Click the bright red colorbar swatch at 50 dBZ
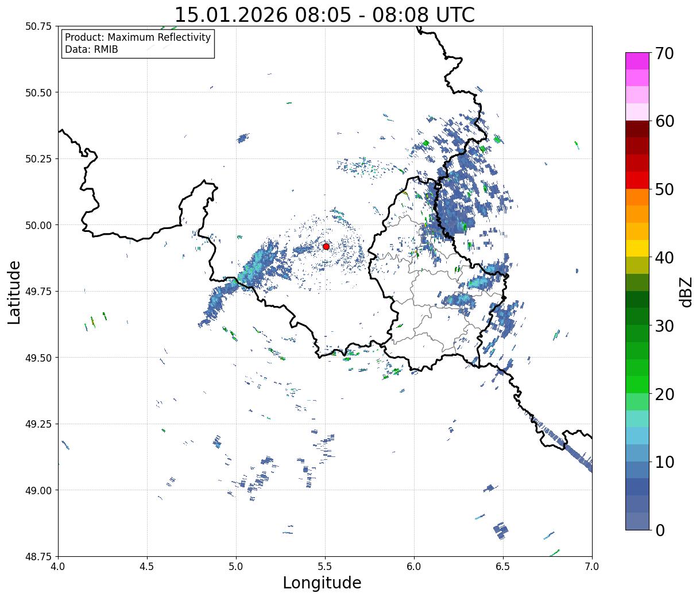Image resolution: width=700 pixels, height=597 pixels. tap(637, 180)
